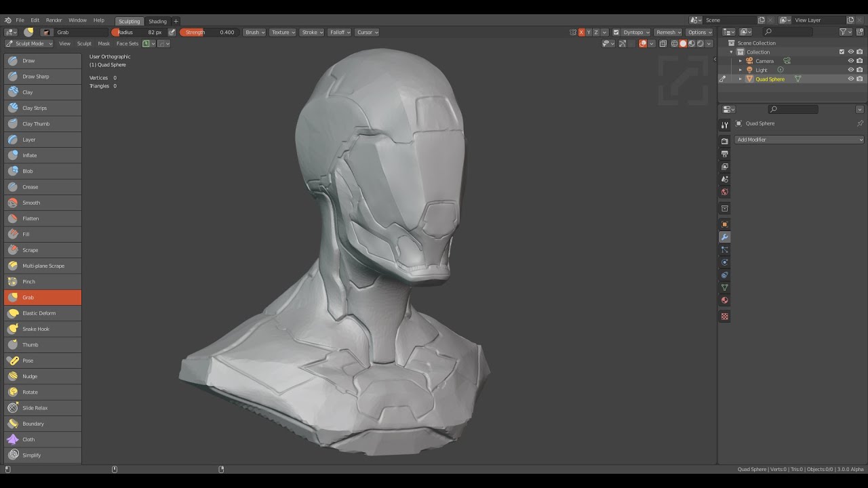This screenshot has height=488, width=868.
Task: Select the Snake Hook brush
Action: (43, 329)
